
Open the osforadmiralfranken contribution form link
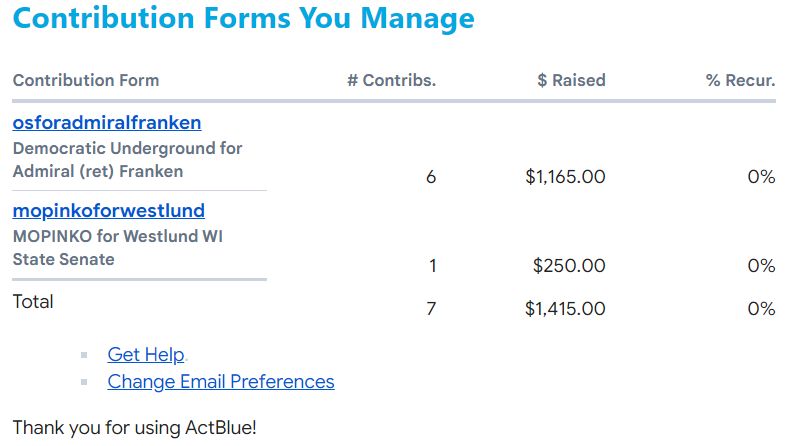(x=107, y=123)
